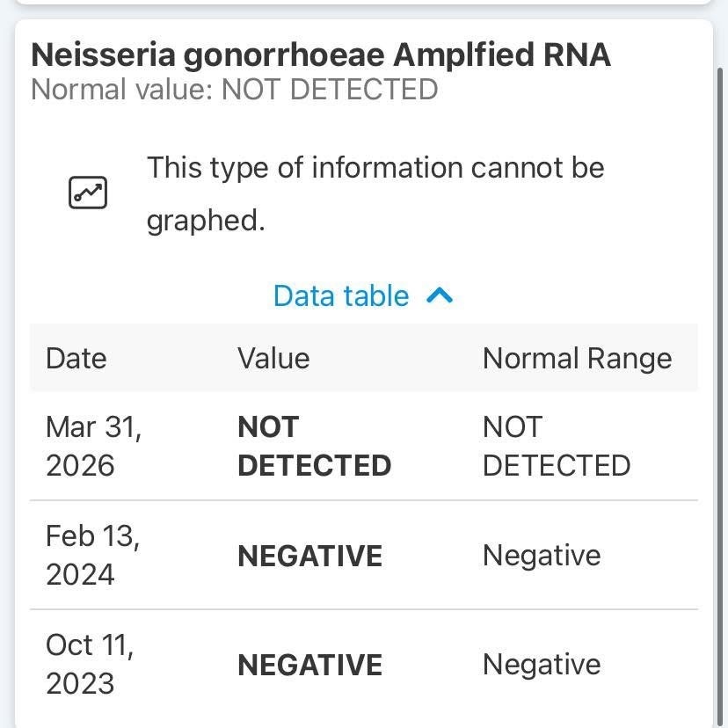Click Negative normal range in Oct 2023 row
The width and height of the screenshot is (728, 728).
[542, 665]
